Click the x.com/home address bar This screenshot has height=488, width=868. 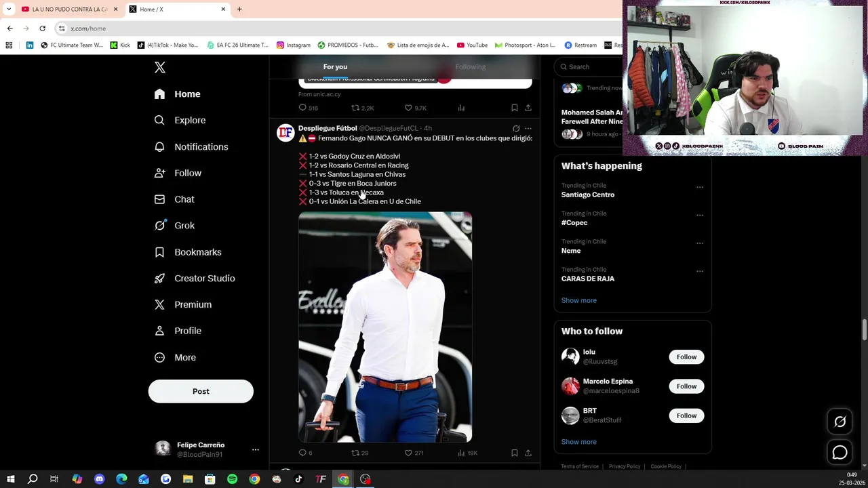coord(339,28)
